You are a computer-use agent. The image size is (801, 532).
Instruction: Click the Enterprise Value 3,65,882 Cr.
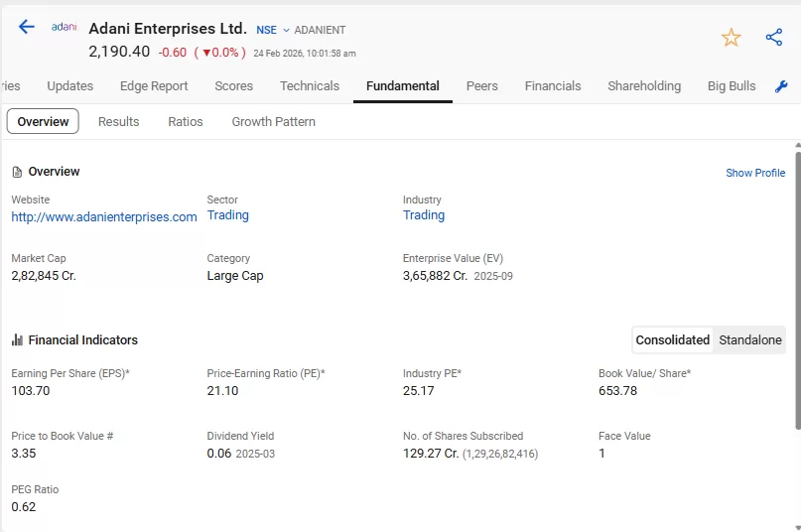(435, 276)
